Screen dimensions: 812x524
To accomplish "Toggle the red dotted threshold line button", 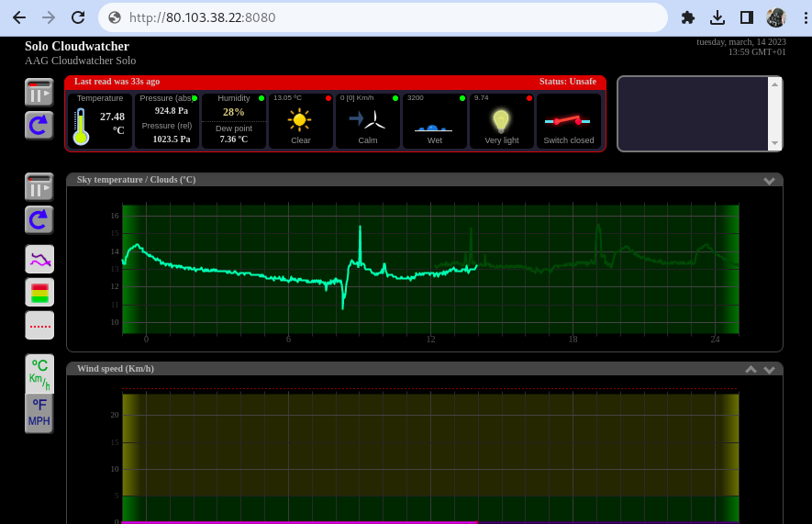I will pos(39,325).
